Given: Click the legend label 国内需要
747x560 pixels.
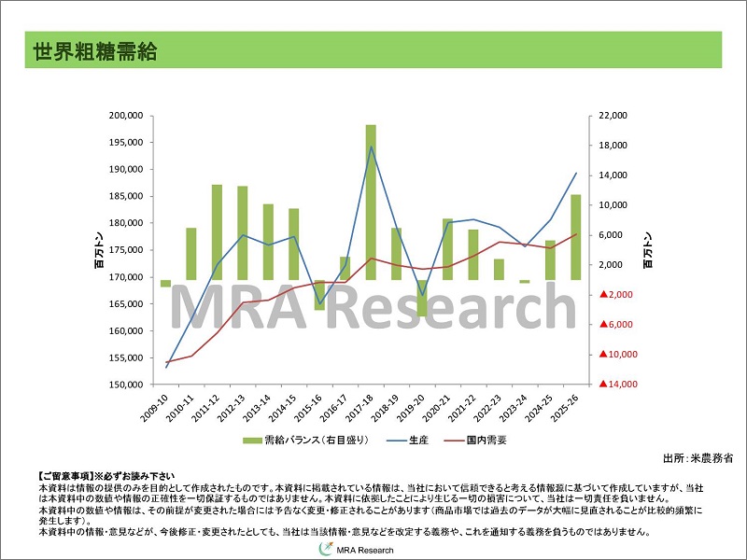Looking at the screenshot, I should pos(486,440).
